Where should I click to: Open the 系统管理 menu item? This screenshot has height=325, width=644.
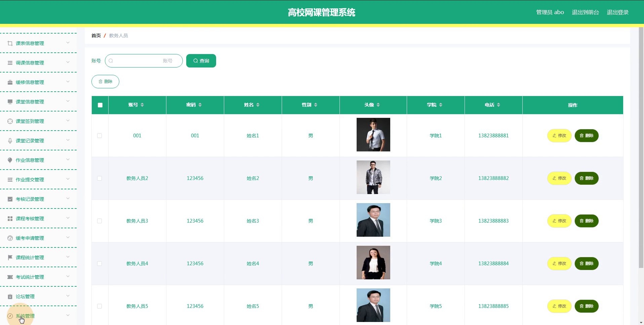pyautogui.click(x=38, y=316)
